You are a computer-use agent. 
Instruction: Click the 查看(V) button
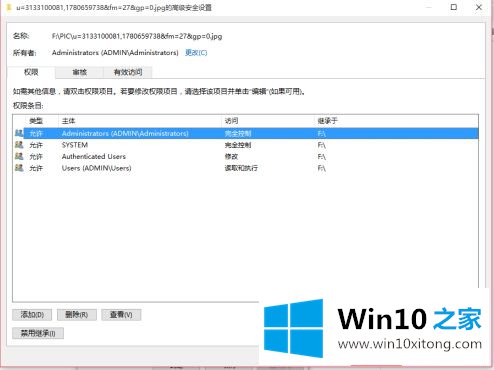coord(121,315)
